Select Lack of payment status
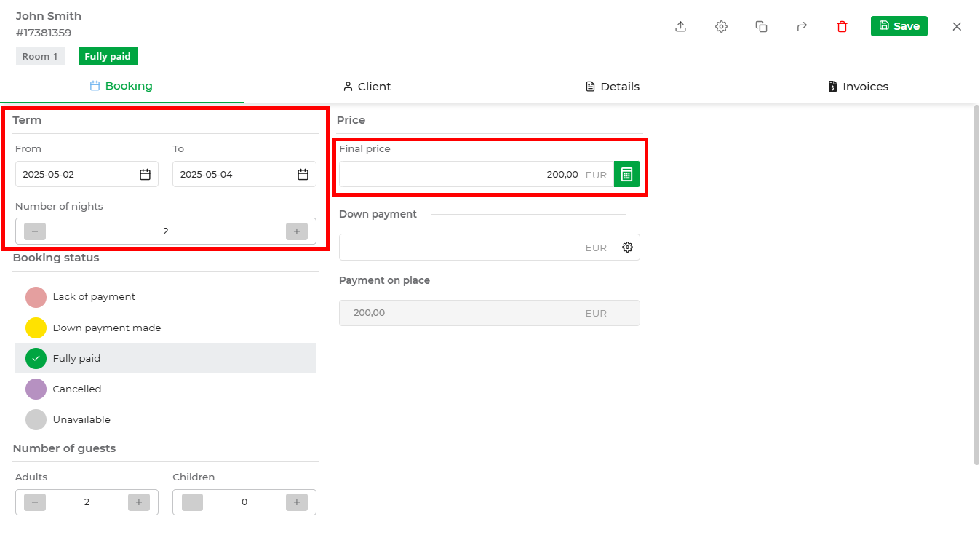The image size is (980, 535). pos(166,297)
